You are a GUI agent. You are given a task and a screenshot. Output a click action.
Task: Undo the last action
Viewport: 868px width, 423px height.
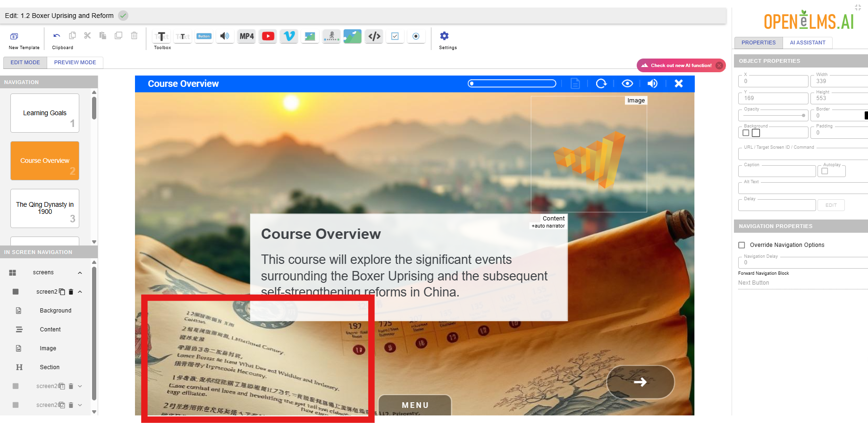pos(57,36)
